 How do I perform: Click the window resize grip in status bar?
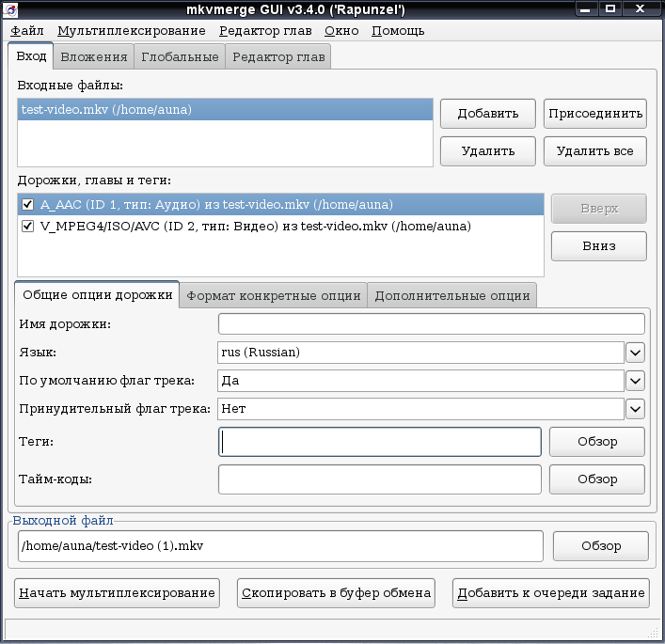[x=653, y=633]
